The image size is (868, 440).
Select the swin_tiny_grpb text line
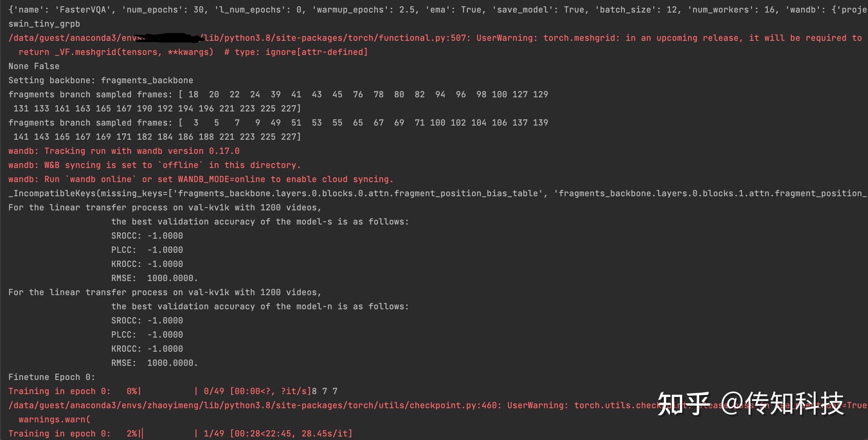44,24
